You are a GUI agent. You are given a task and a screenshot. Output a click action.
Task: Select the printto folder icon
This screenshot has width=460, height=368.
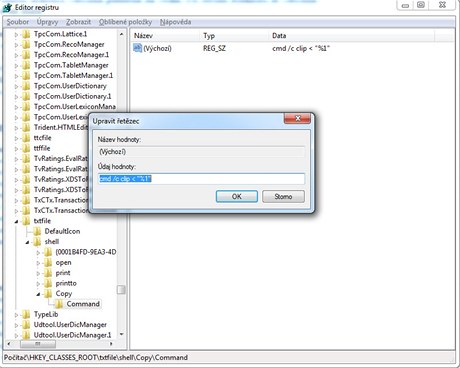click(x=48, y=283)
